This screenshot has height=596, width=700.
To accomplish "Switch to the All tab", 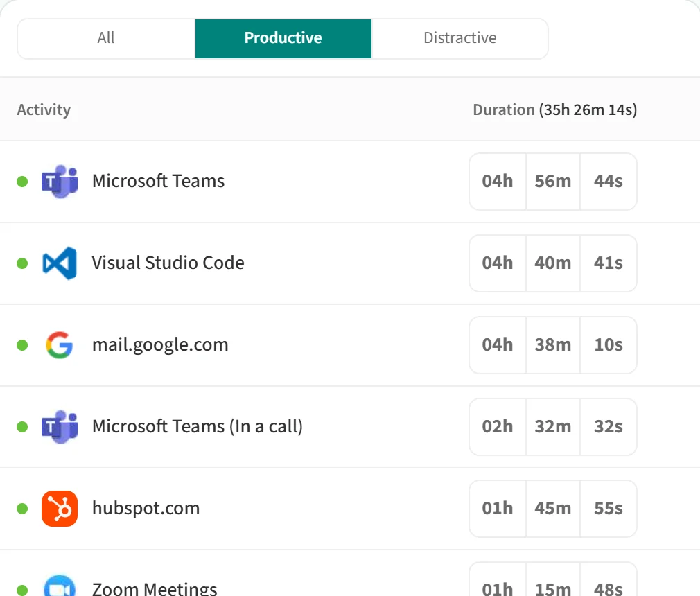I will 106,38.
